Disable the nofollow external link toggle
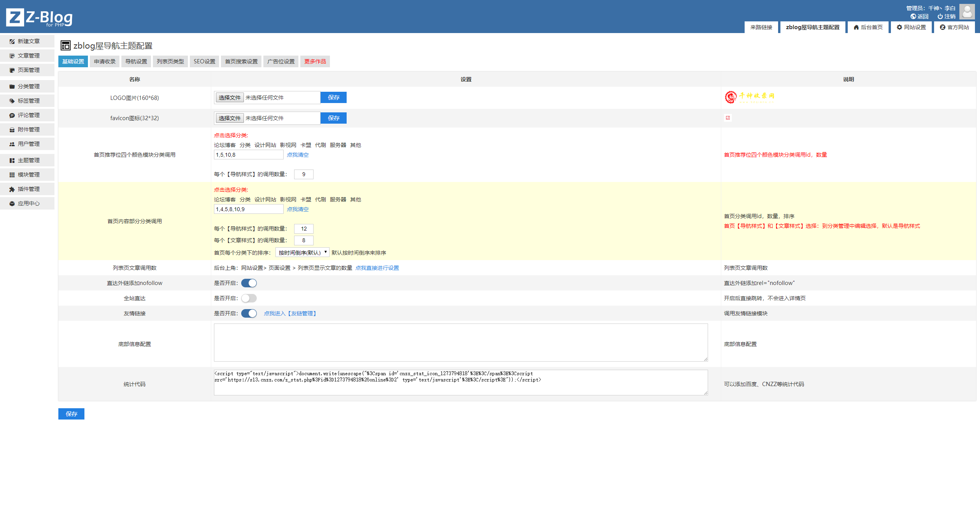980x507 pixels. [249, 283]
